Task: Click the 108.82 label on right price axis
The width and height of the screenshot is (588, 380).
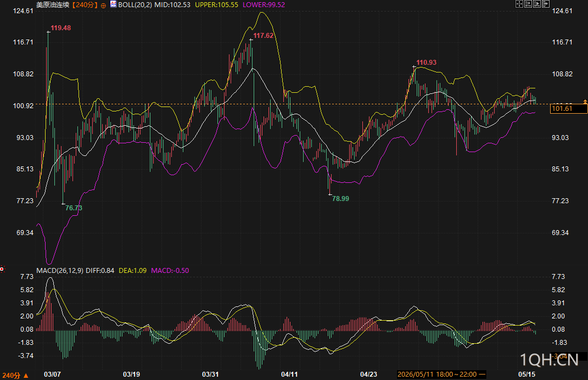Action: (562, 74)
